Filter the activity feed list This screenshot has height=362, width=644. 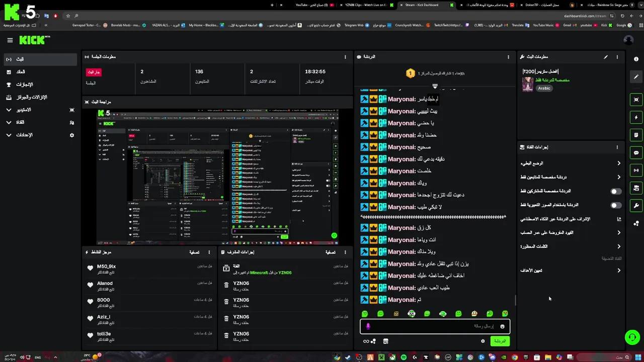pos(194,252)
